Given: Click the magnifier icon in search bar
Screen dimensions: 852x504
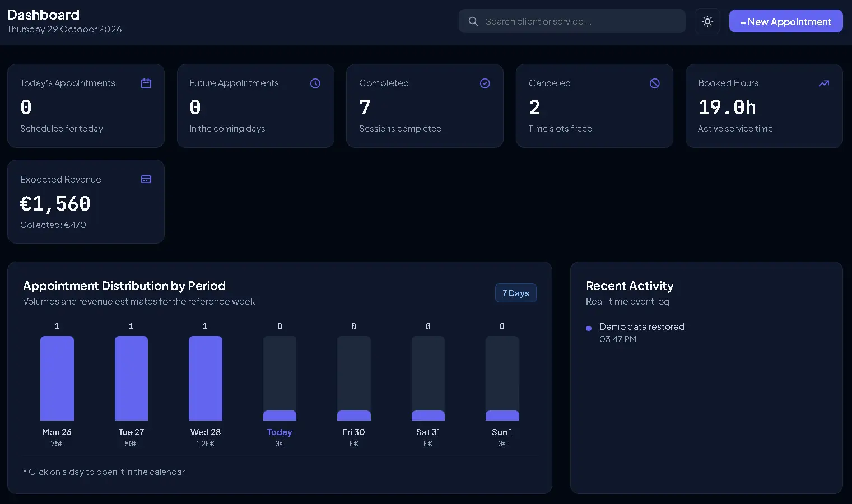Looking at the screenshot, I should pyautogui.click(x=473, y=21).
